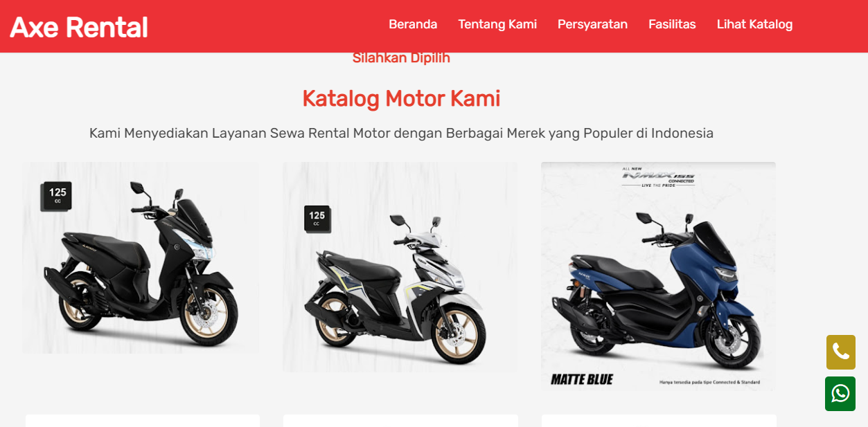Click Lihat Katalog in the header
The width and height of the screenshot is (868, 427).
[x=754, y=24]
